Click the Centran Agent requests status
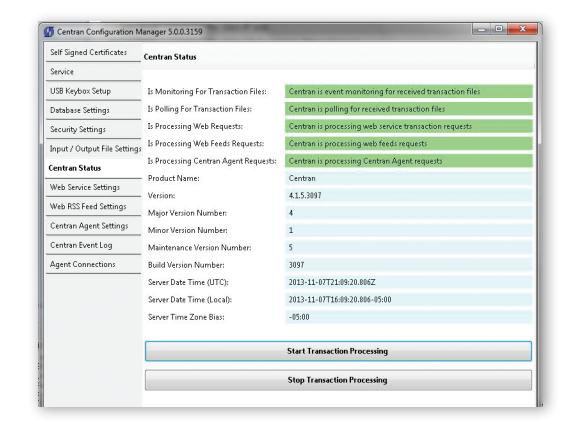The image size is (576, 429). [x=408, y=161]
